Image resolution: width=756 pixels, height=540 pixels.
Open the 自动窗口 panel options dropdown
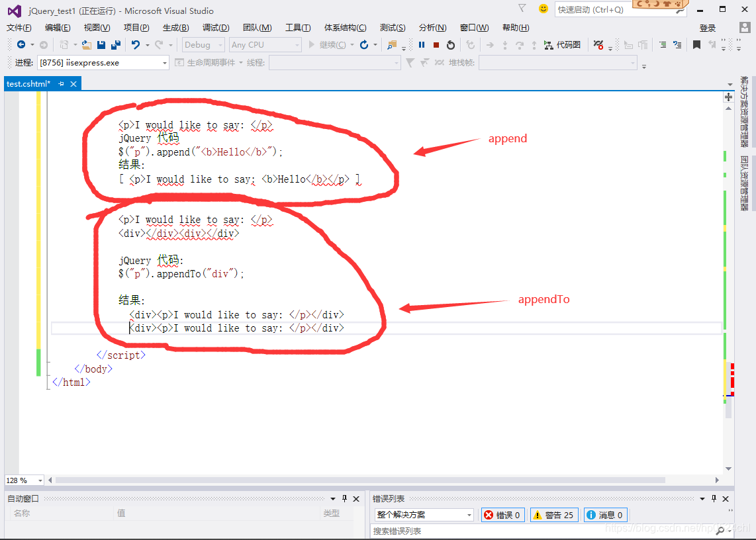tap(333, 498)
